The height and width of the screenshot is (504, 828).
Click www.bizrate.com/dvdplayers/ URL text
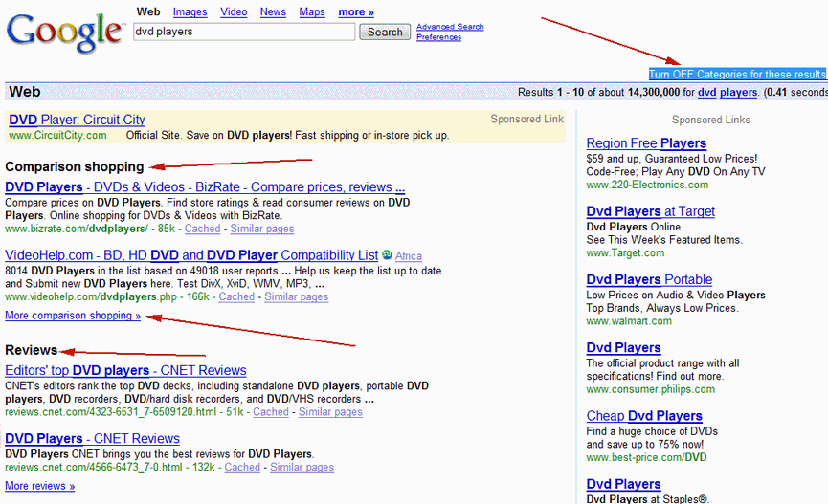pyautogui.click(x=77, y=229)
